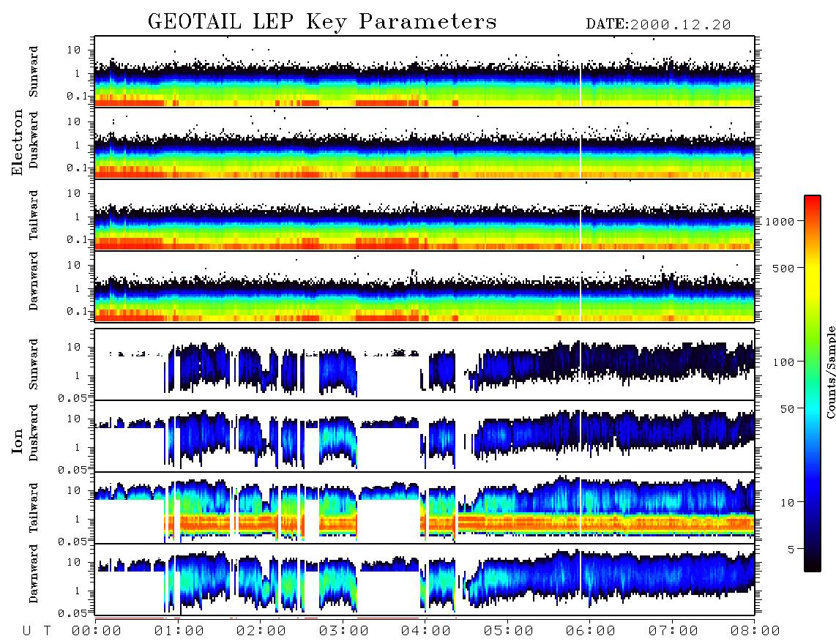Open the Ion Tailward spectrogram panel
Screen dimensions: 836x644
coord(425,508)
